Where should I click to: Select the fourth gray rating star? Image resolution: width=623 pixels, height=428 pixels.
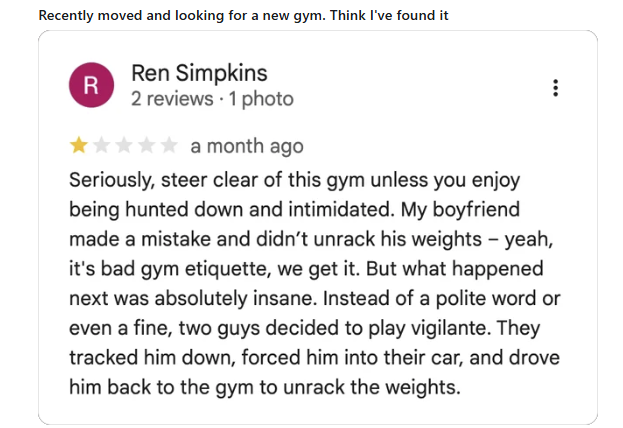pyautogui.click(x=146, y=146)
